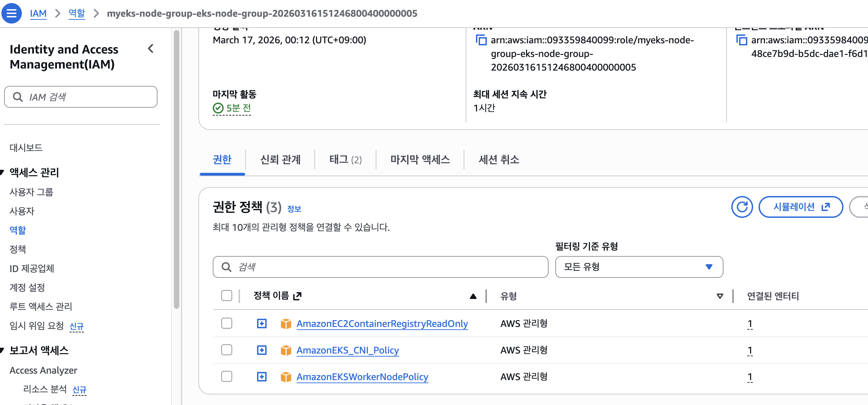Go to 역할 in the breadcrumb
This screenshot has width=868, height=405.
pos(77,13)
